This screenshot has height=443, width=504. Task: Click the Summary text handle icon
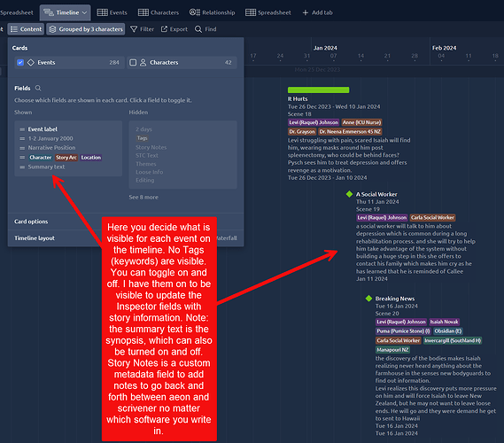[22, 167]
